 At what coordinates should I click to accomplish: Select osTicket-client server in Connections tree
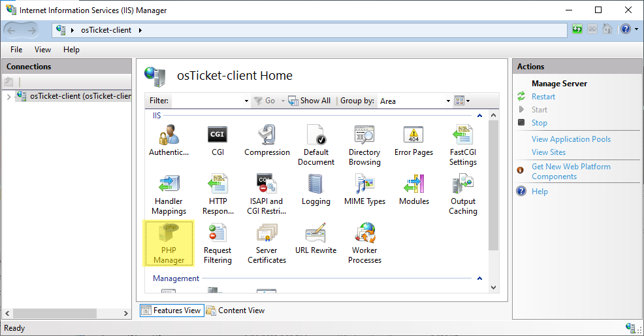point(80,96)
